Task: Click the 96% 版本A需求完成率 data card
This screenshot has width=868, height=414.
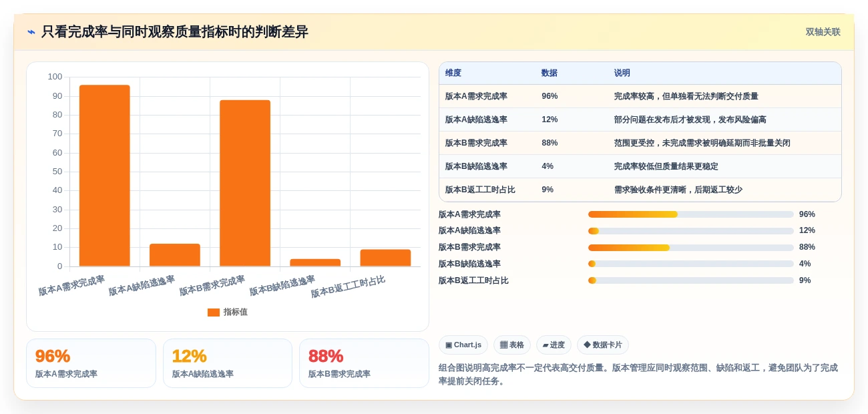Action: coord(91,363)
